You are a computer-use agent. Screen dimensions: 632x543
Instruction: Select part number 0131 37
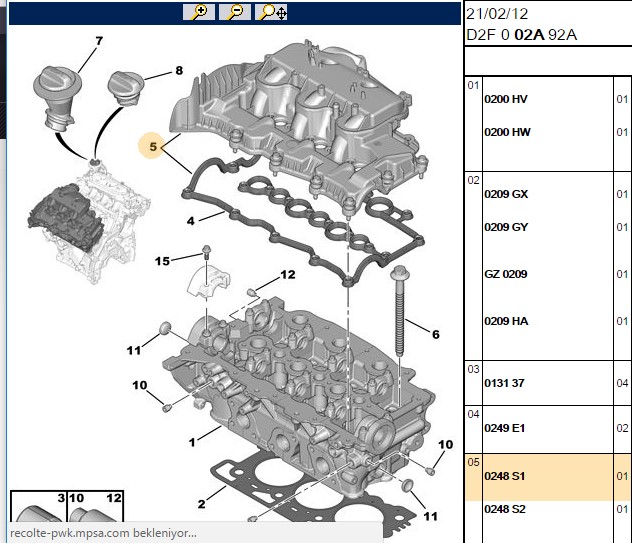pos(504,383)
